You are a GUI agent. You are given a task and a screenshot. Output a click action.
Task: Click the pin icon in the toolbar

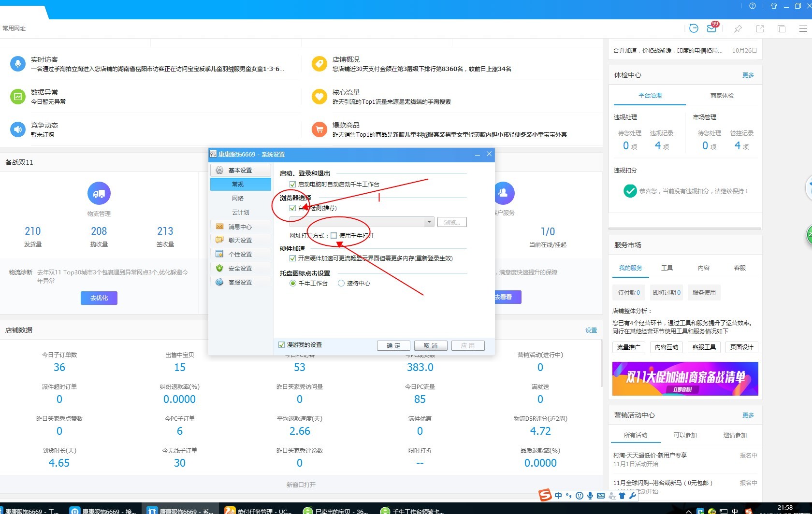pyautogui.click(x=738, y=29)
